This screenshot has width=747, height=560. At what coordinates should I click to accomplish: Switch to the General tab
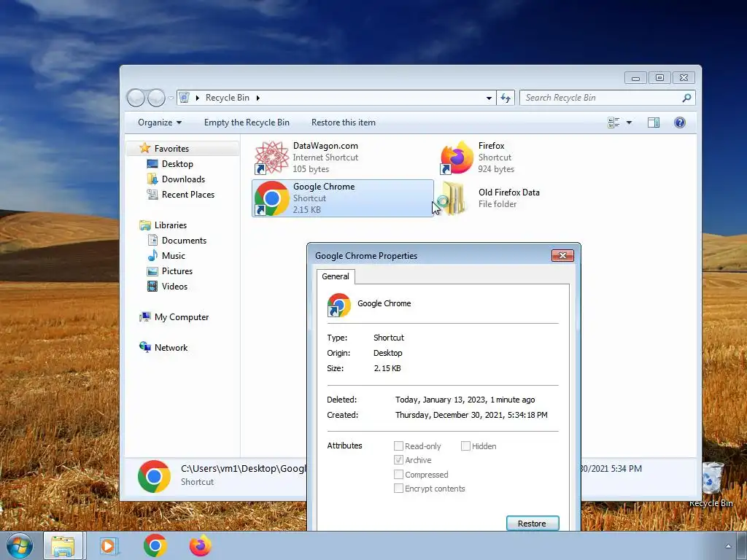336,276
